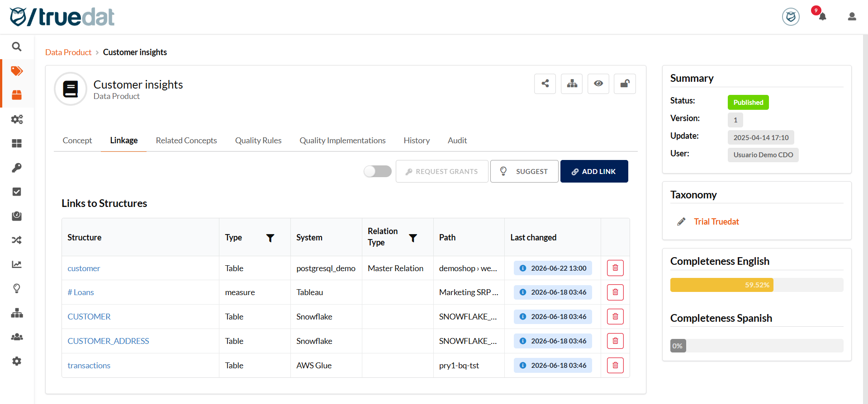Delete the customer postgresql_demo link
The height and width of the screenshot is (404, 868).
click(x=615, y=268)
